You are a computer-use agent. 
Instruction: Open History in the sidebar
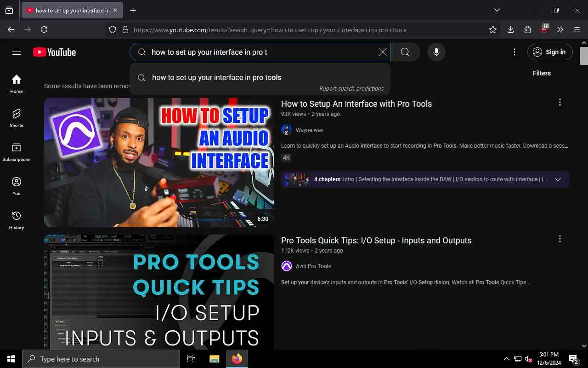(x=17, y=220)
